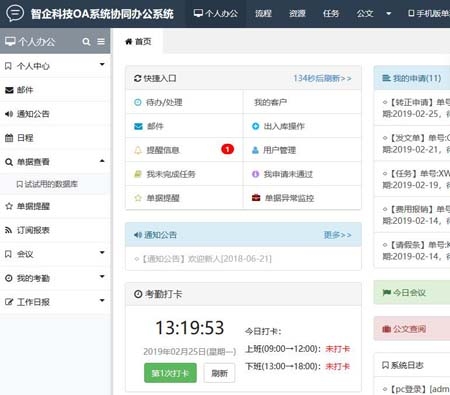Open the sidebar search icon
Screen dimensions: 450x395
[x=86, y=42]
